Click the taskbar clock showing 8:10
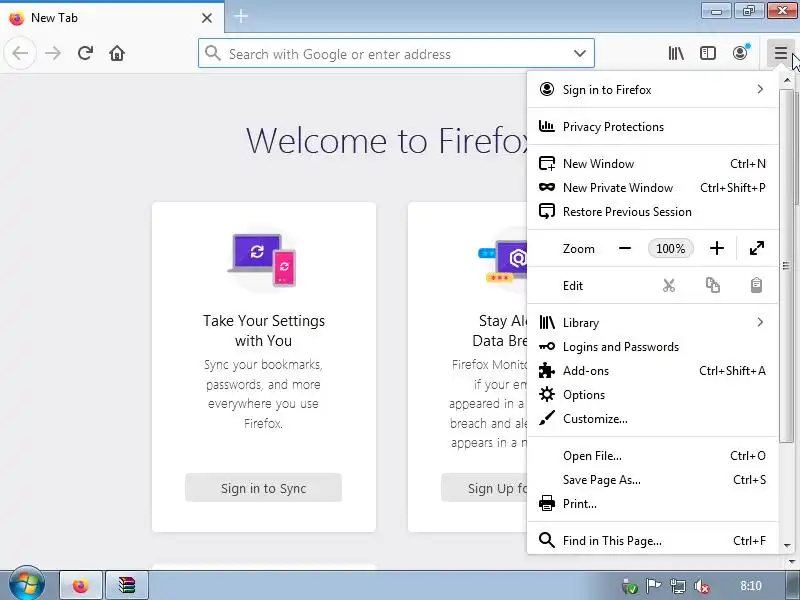Image resolution: width=800 pixels, height=600 pixels. tap(751, 586)
